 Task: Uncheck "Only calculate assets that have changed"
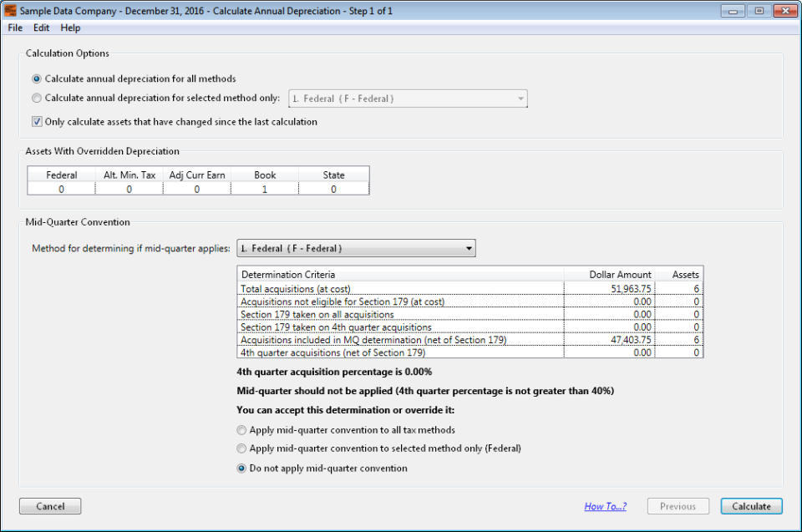[37, 121]
